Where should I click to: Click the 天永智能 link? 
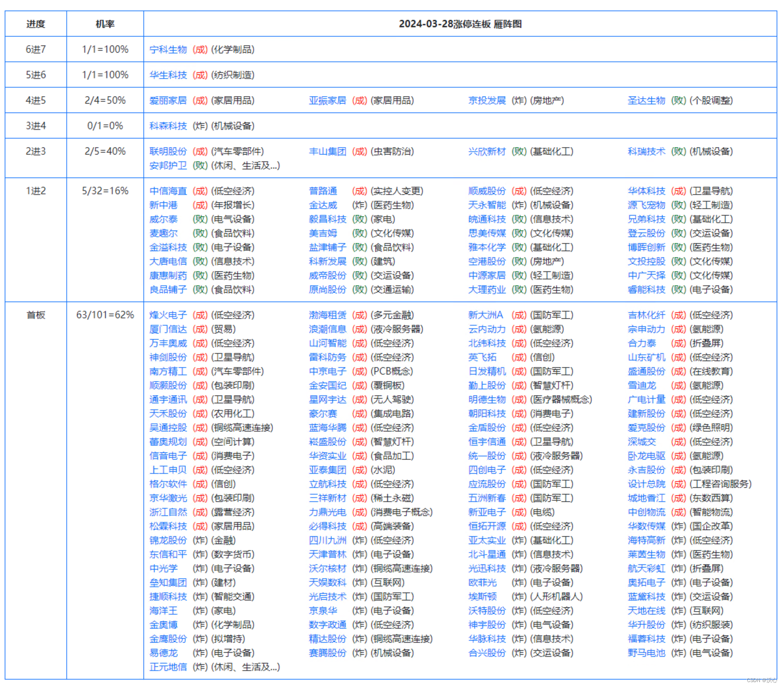487,205
